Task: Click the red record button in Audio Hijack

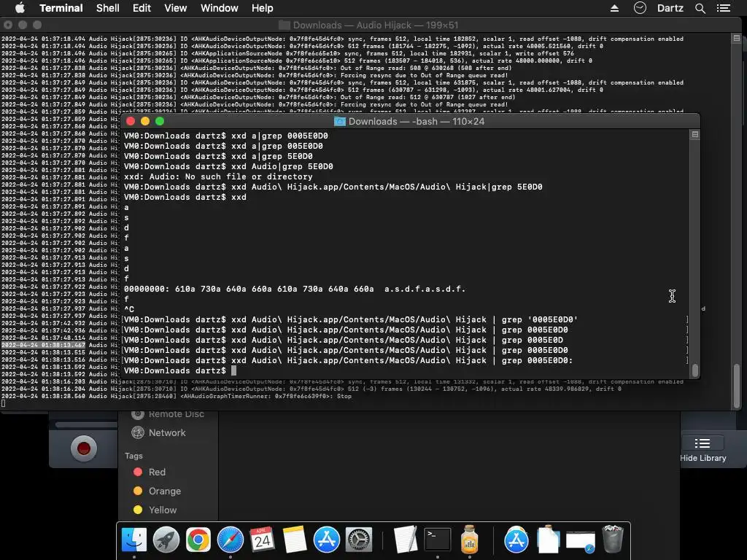Action: 84,448
